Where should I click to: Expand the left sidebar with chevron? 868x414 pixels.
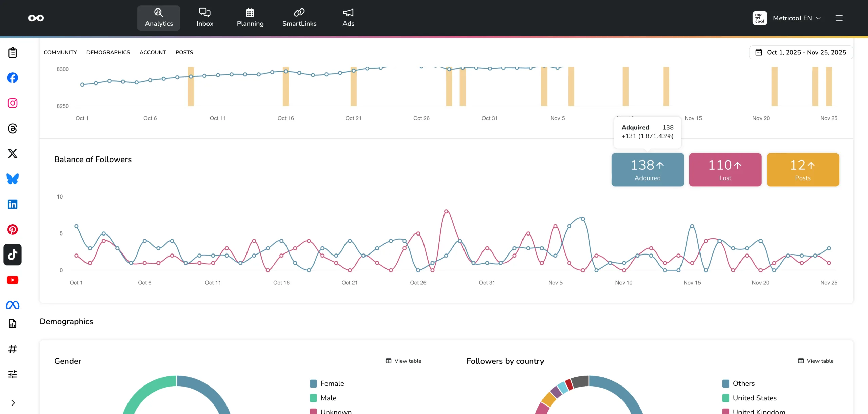(x=13, y=403)
